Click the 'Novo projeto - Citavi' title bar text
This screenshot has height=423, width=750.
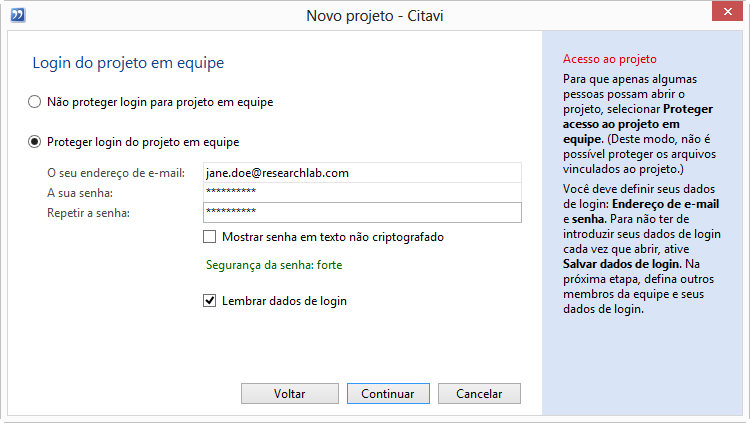tap(375, 16)
